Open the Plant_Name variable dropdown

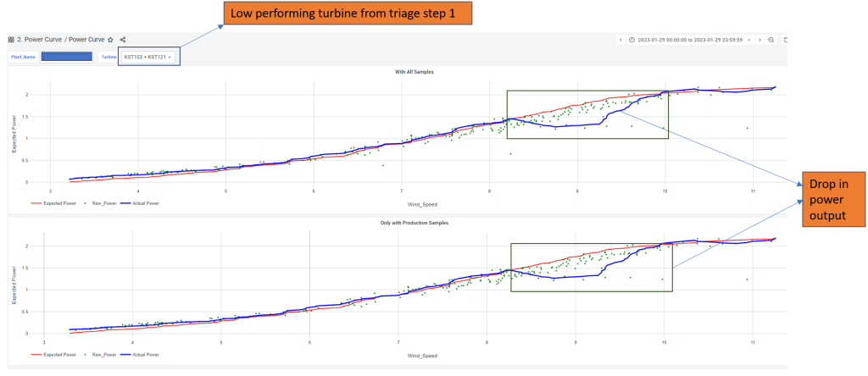(x=66, y=57)
